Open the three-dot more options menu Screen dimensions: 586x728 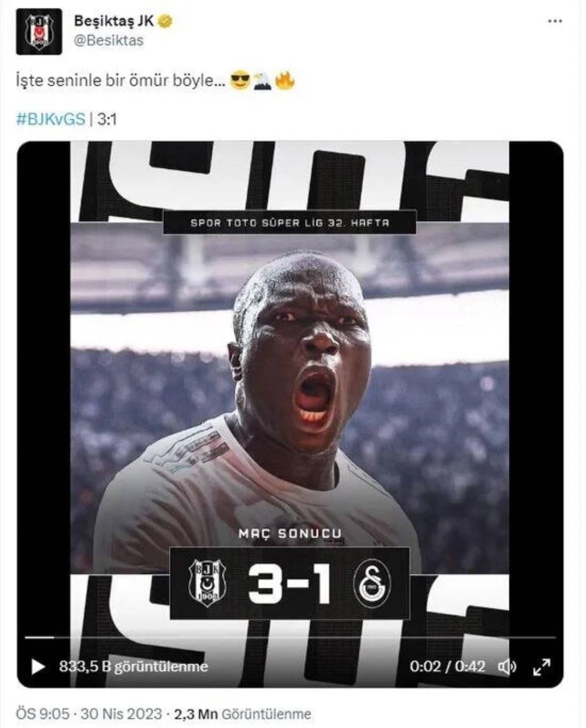pos(555,21)
